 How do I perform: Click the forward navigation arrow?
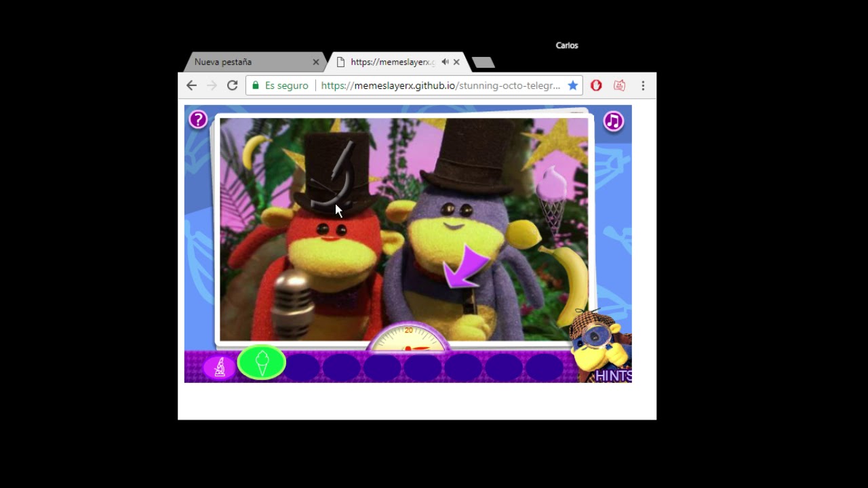[x=212, y=85]
